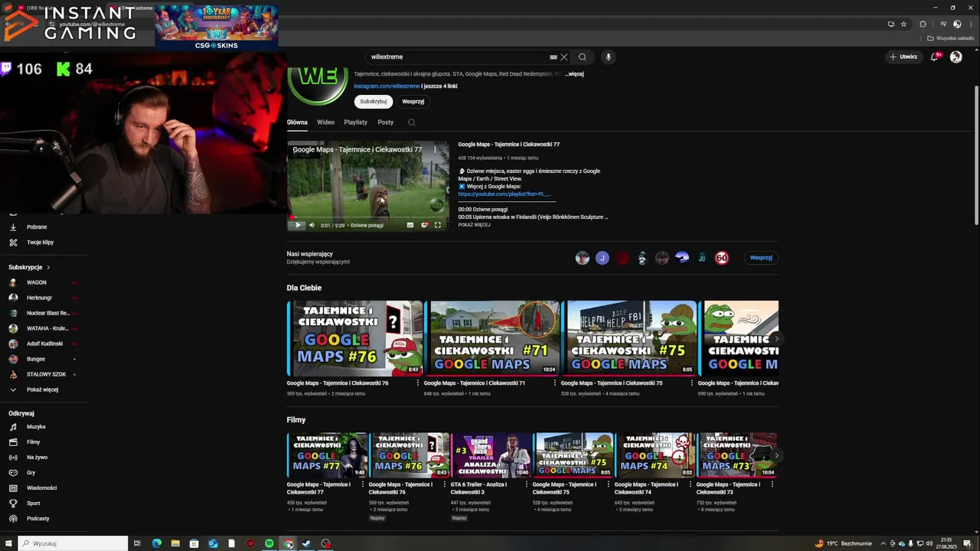The height and width of the screenshot is (551, 980).
Task: Open Chrome media control icon
Action: 942,24
